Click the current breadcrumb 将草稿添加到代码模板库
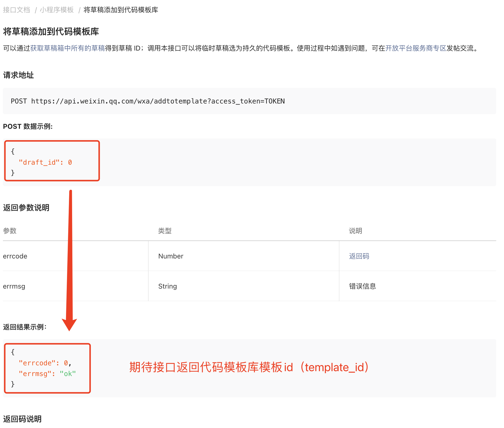504x428 pixels. point(121,10)
